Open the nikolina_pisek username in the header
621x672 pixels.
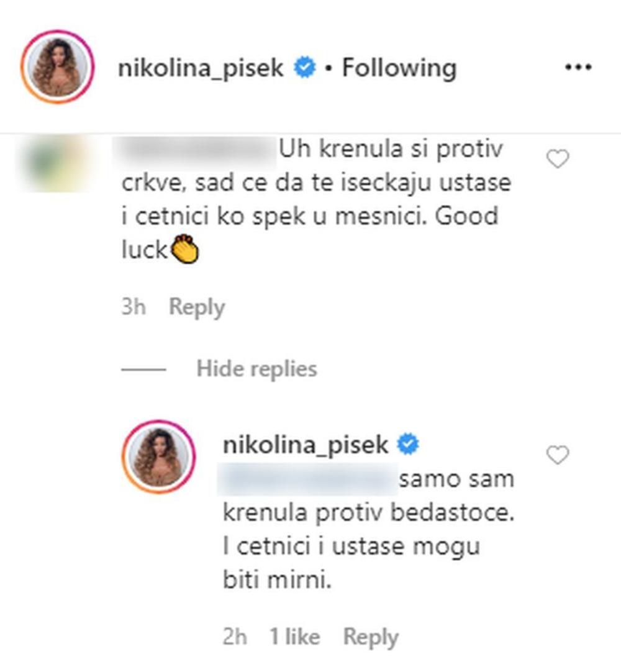tap(201, 67)
